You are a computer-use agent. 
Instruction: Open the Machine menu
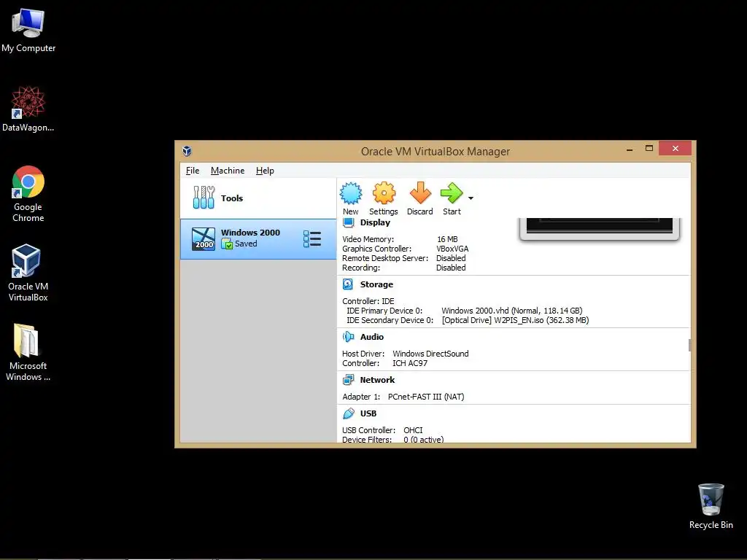(228, 171)
